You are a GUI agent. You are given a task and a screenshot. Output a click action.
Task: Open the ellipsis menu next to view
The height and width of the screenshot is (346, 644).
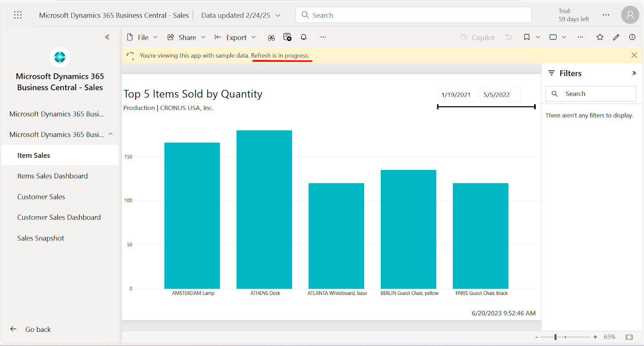point(580,37)
